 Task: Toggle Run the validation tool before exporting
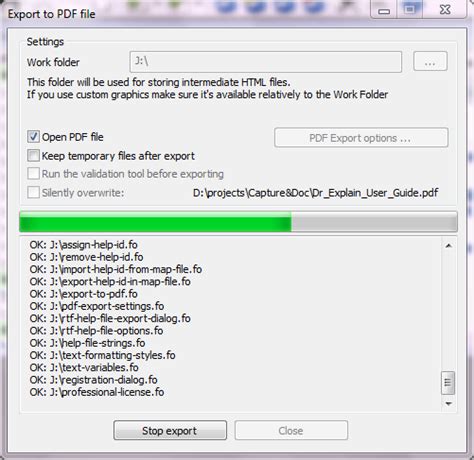click(33, 174)
